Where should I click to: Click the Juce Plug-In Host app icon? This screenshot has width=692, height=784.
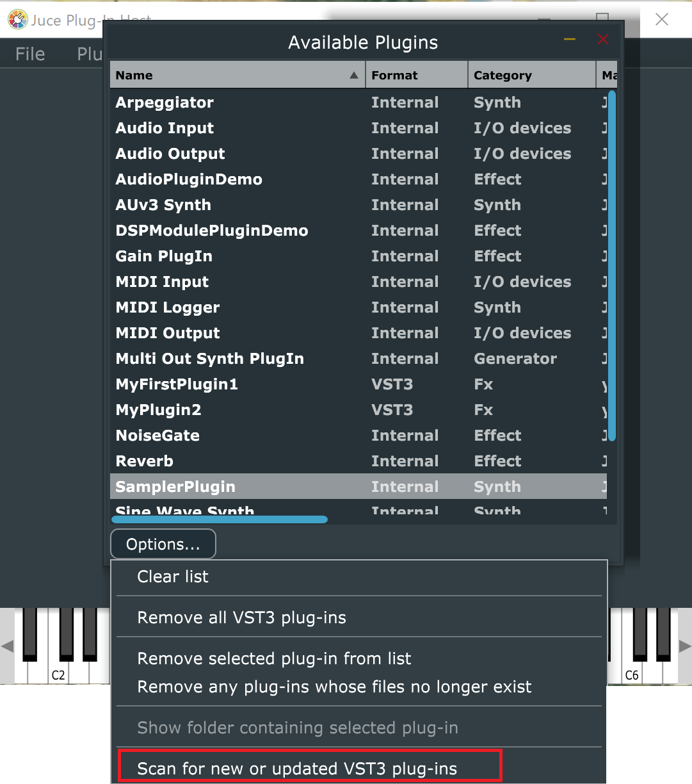pyautogui.click(x=17, y=19)
